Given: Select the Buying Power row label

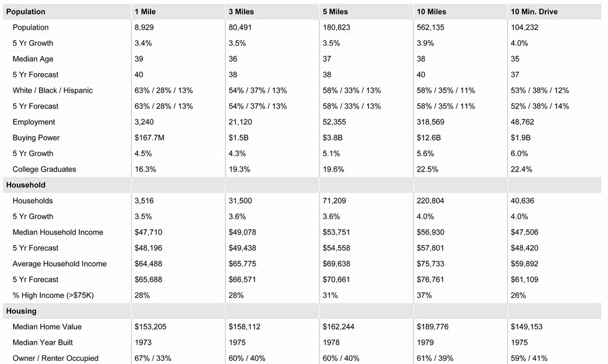Looking at the screenshot, I should click(x=36, y=137).
